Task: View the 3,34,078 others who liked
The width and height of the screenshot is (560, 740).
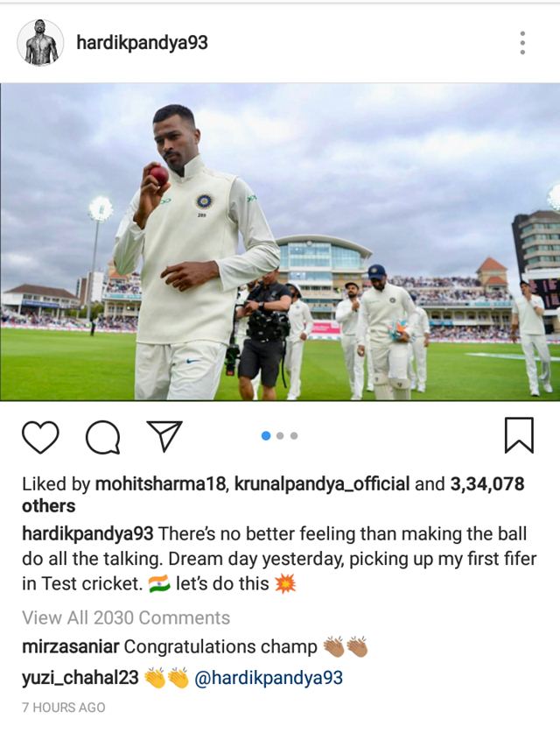Action: [x=273, y=495]
